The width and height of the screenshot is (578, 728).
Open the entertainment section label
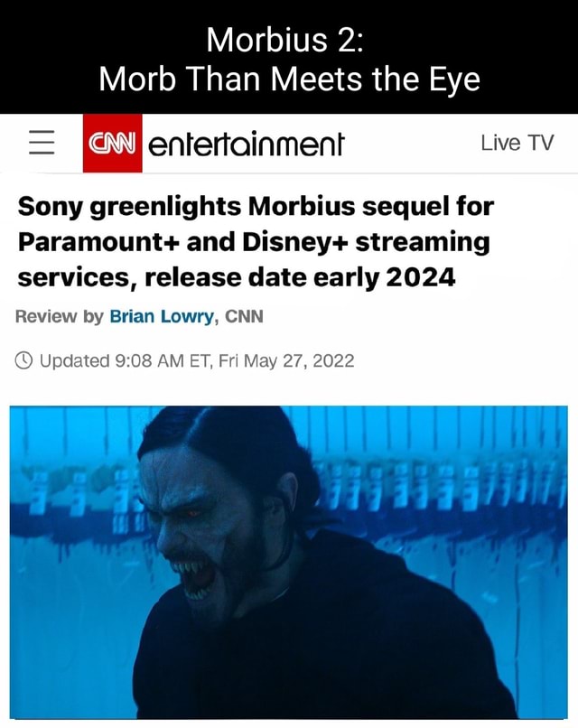tap(246, 144)
